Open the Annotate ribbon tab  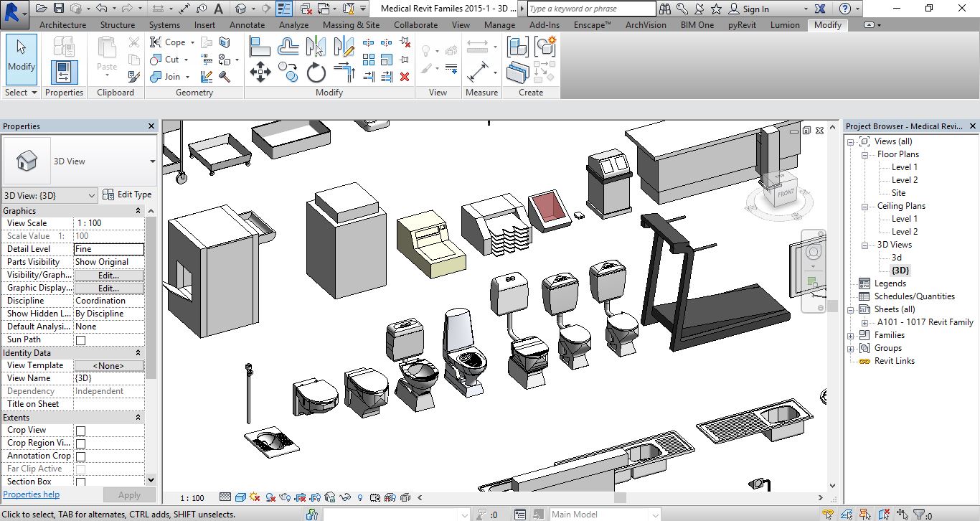[x=247, y=24]
